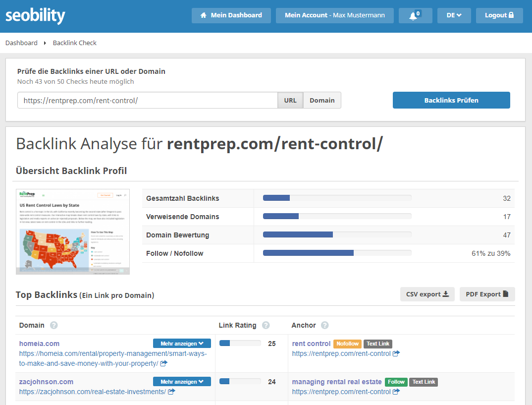
Task: Open rentprep.com/rent-control URL in homeia.com row
Action: [341, 353]
